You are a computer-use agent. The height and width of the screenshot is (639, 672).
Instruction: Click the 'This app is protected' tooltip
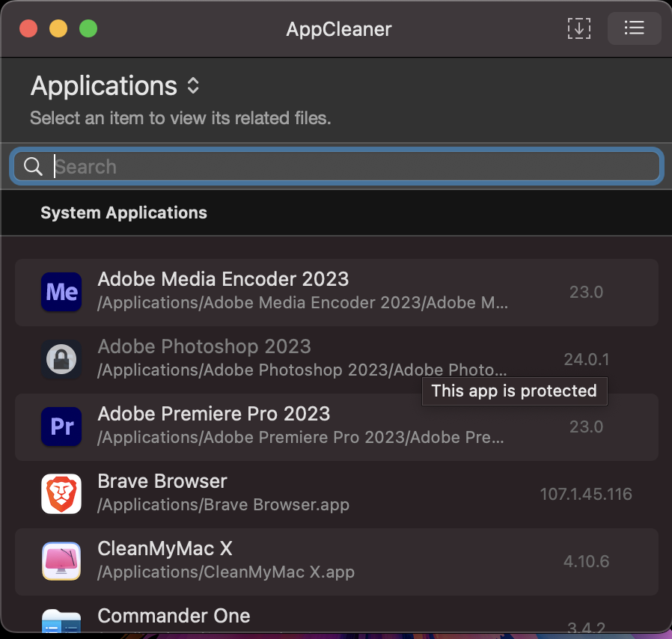coord(515,391)
